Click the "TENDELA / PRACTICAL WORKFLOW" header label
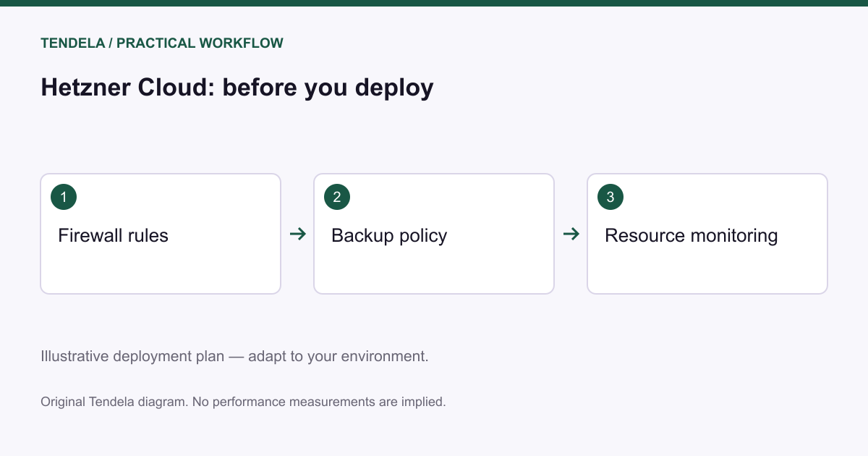This screenshot has width=868, height=456. click(162, 43)
